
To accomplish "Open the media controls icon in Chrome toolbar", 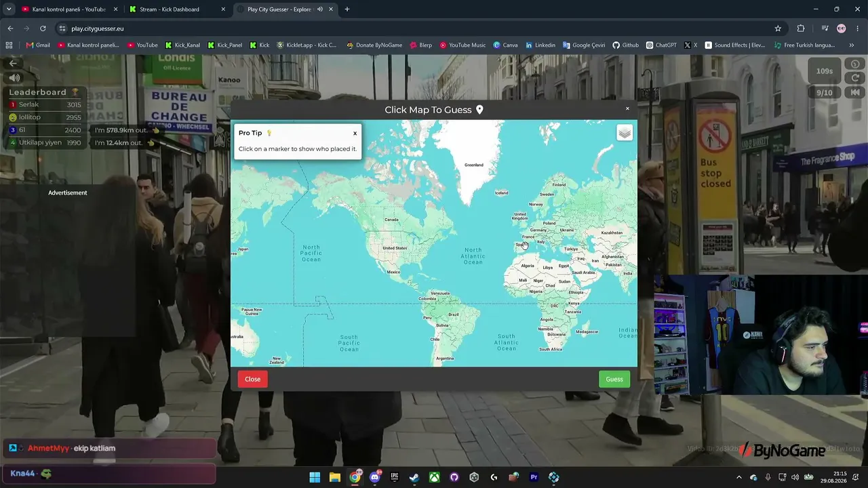I will coord(825,28).
